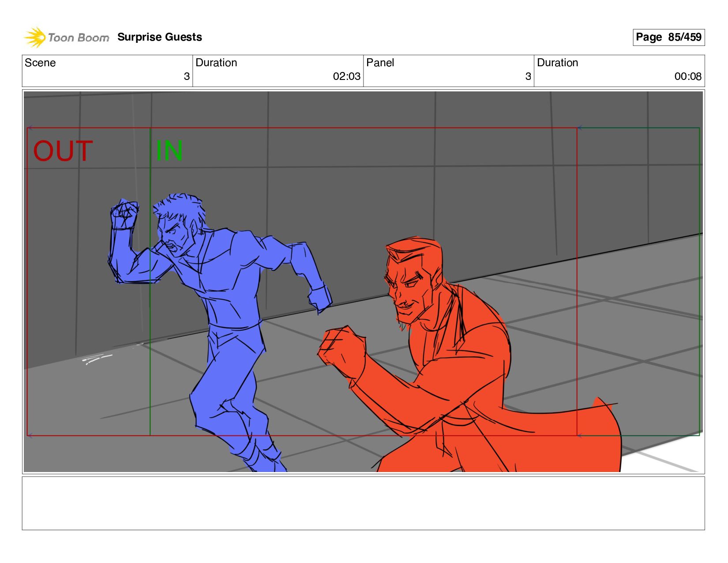Click the 'Scene' header label
Viewport: 728px width, 563px height.
(40, 63)
